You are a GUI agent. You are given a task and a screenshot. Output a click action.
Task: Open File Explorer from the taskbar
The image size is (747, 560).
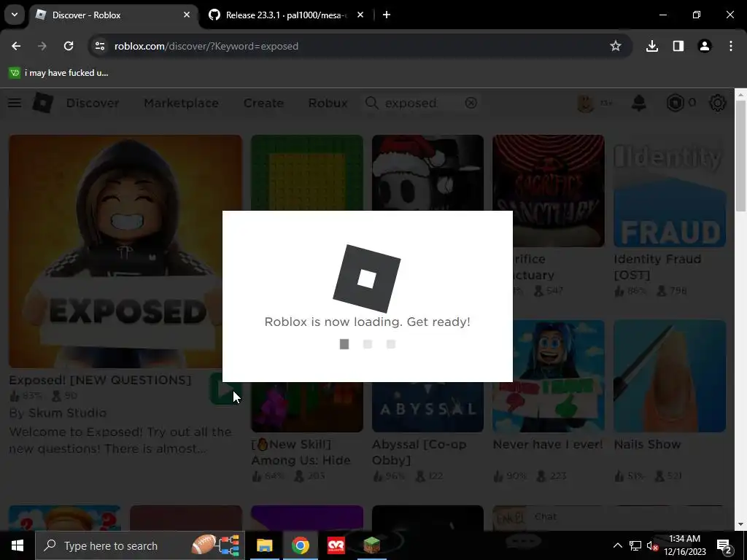coord(264,545)
